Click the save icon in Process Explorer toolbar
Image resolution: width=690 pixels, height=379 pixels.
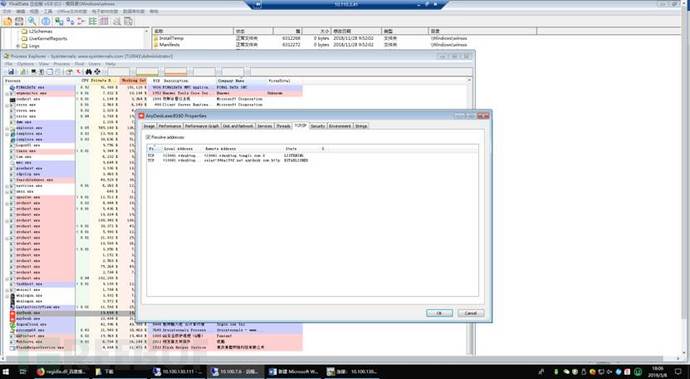coord(11,72)
